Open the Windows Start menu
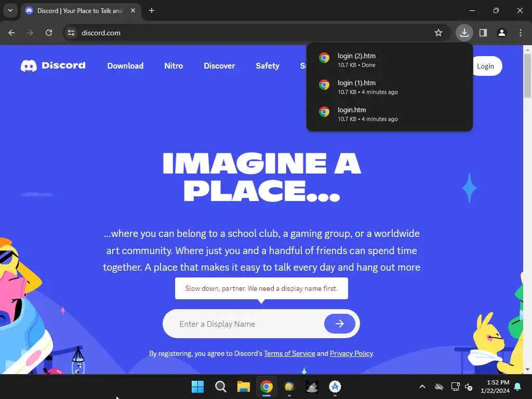This screenshot has height=399, width=532. point(197,387)
